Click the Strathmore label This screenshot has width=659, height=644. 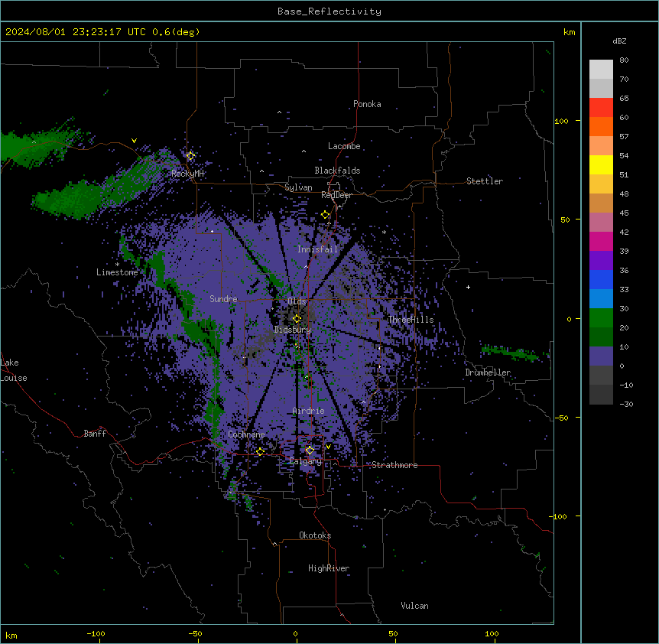(x=394, y=465)
